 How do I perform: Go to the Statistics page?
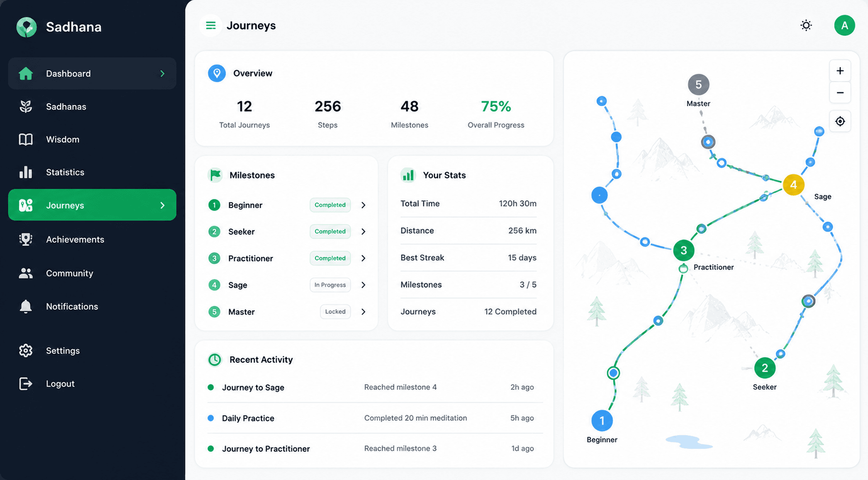point(92,172)
